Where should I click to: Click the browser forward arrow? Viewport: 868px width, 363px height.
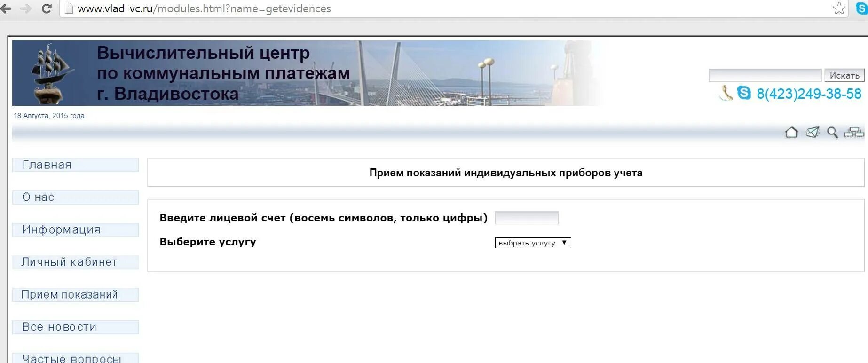(26, 8)
